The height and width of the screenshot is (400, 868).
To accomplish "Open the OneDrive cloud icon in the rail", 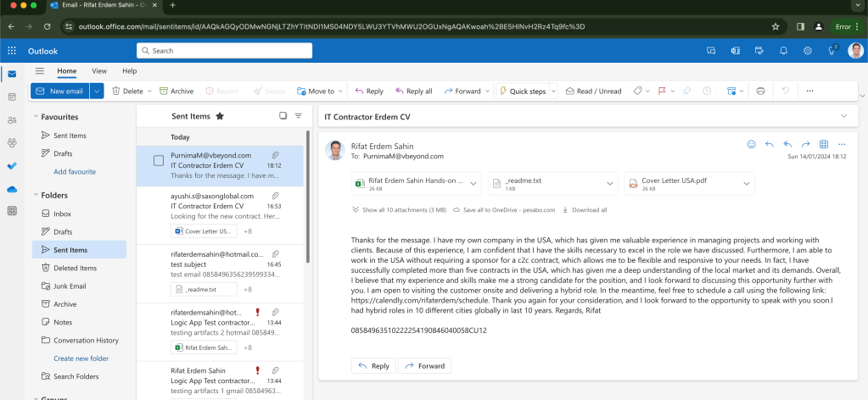I will (x=12, y=189).
